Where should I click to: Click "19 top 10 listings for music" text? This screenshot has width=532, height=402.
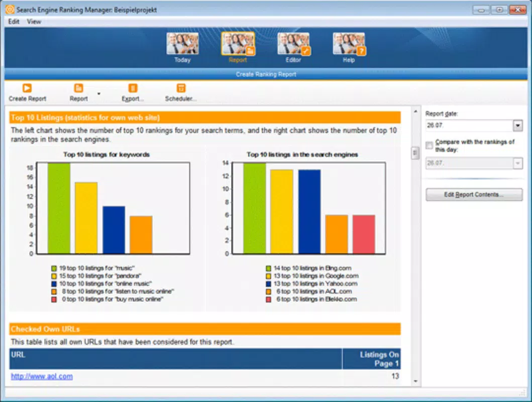[x=97, y=268]
